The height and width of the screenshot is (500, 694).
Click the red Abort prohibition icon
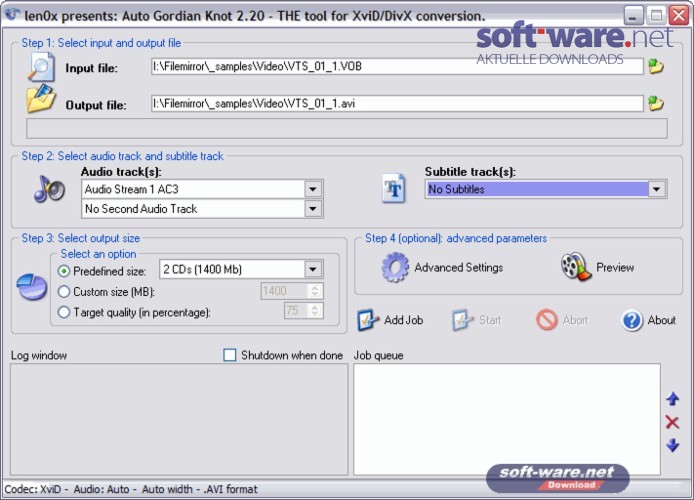pyautogui.click(x=547, y=319)
